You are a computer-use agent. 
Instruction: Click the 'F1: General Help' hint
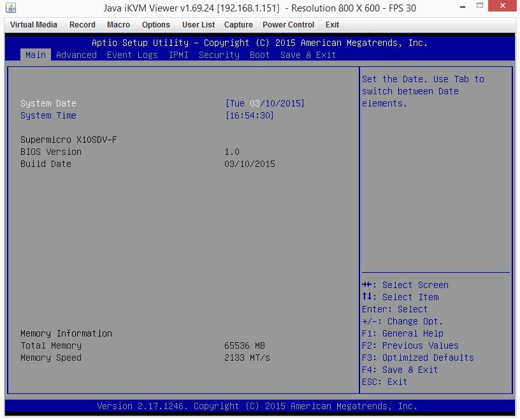403,333
